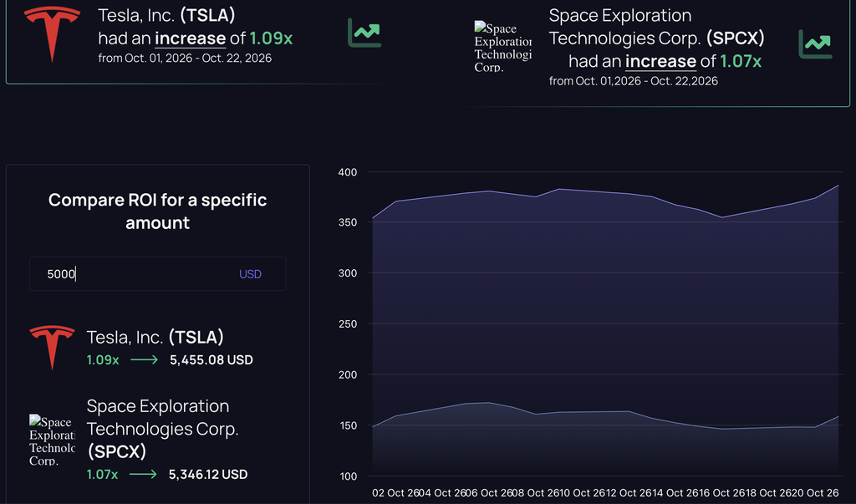Click the 1.09x multiplier in the ROI panel
856x504 pixels.
click(103, 360)
